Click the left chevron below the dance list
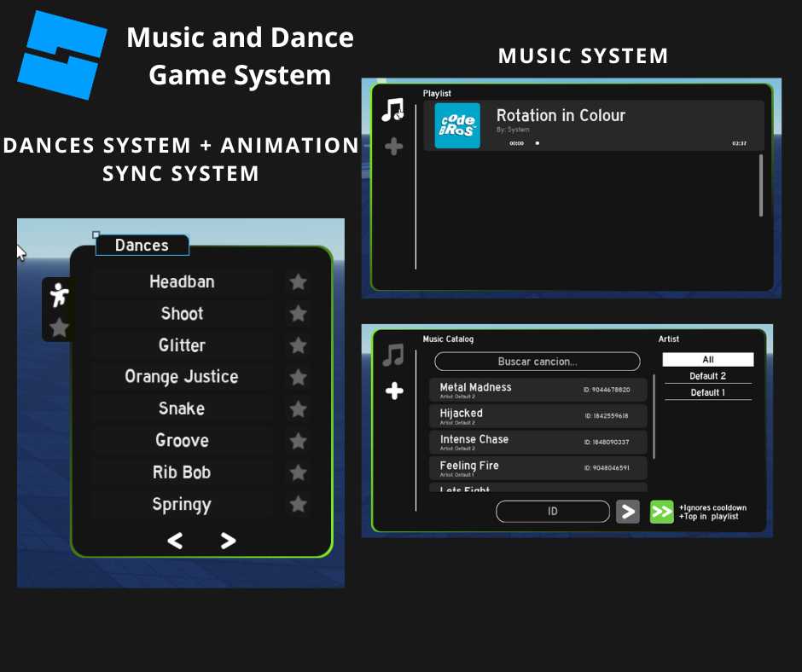The image size is (802, 672). pyautogui.click(x=175, y=541)
